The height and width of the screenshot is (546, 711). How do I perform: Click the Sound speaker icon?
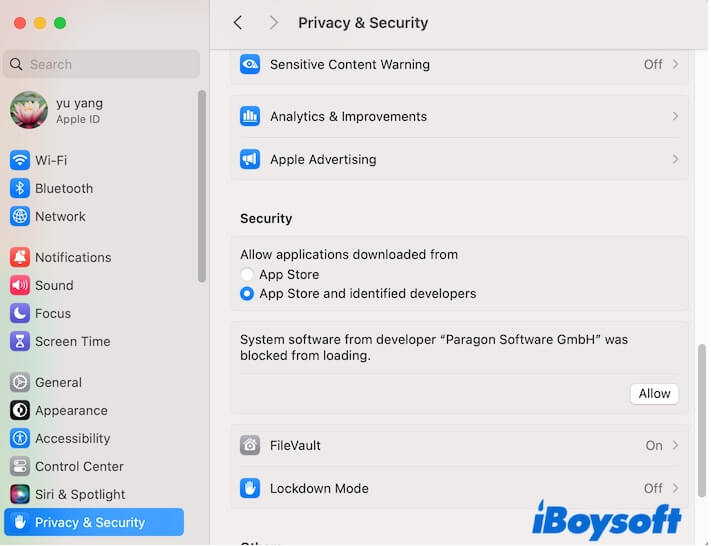tap(19, 285)
